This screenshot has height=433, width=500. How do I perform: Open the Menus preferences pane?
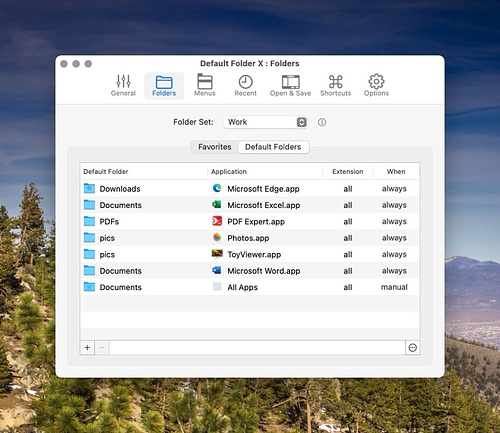coord(205,85)
